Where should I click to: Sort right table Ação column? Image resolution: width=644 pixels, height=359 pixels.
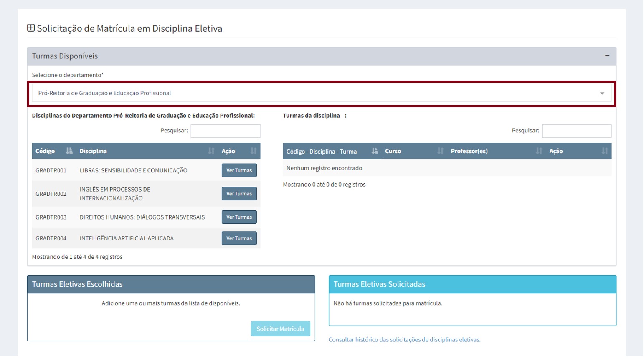pyautogui.click(x=604, y=151)
